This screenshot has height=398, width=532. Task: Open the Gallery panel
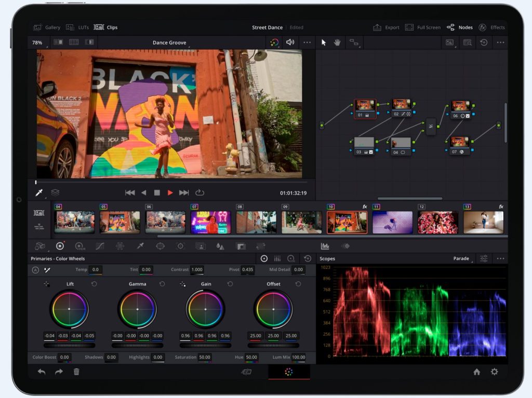point(47,28)
